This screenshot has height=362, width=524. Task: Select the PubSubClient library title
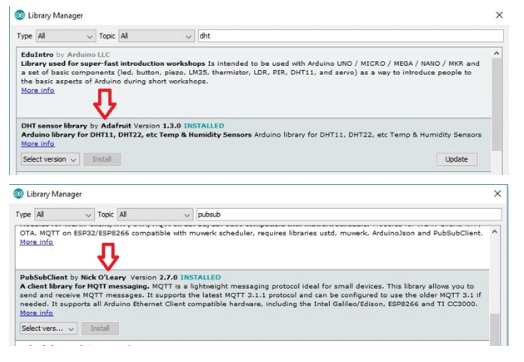(x=43, y=277)
